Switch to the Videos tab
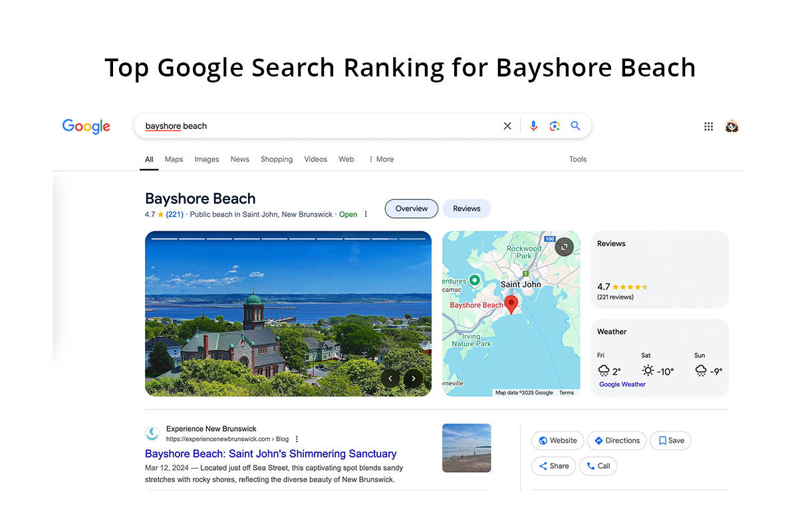The height and width of the screenshot is (532, 798). [316, 159]
